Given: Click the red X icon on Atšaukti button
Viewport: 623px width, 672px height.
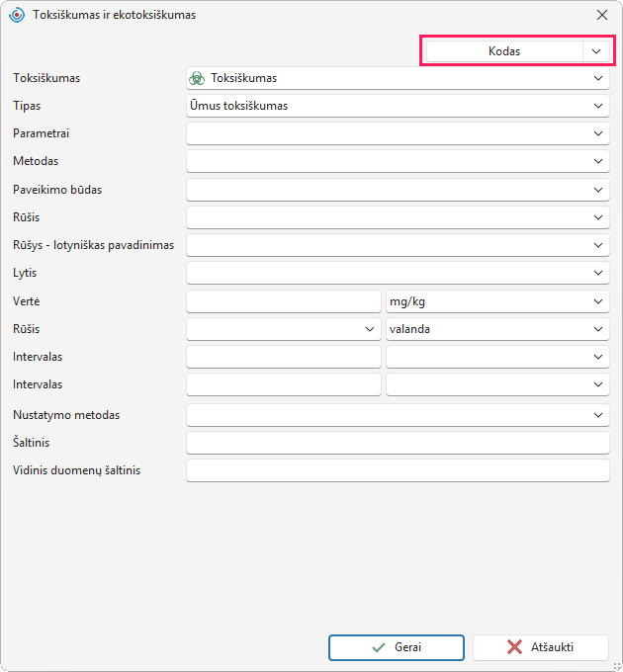Looking at the screenshot, I should pos(514,647).
